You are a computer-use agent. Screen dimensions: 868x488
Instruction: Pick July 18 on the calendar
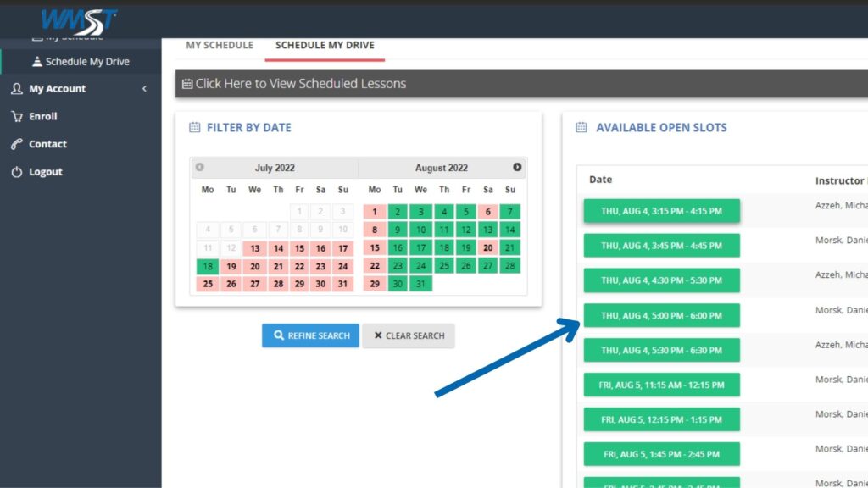tap(208, 266)
